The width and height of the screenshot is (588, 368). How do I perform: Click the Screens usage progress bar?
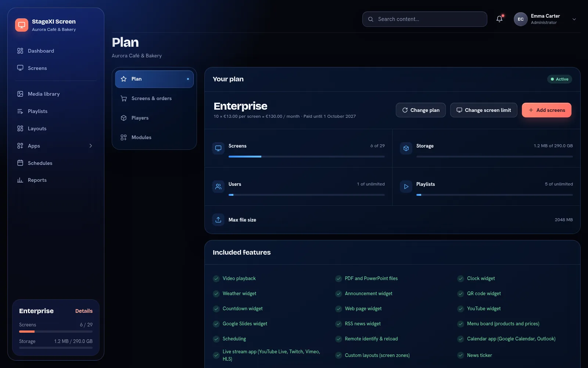click(x=306, y=156)
